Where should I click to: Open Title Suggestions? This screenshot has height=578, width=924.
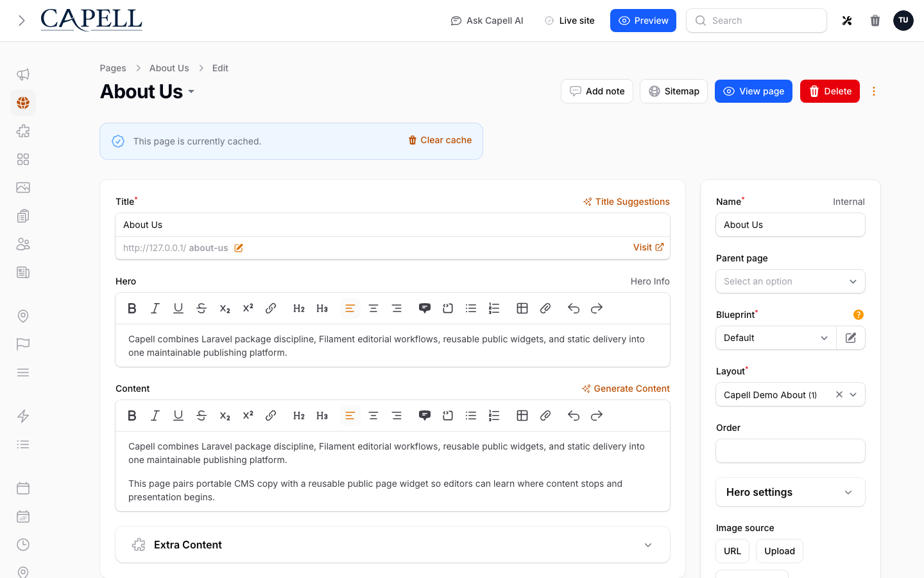(626, 202)
